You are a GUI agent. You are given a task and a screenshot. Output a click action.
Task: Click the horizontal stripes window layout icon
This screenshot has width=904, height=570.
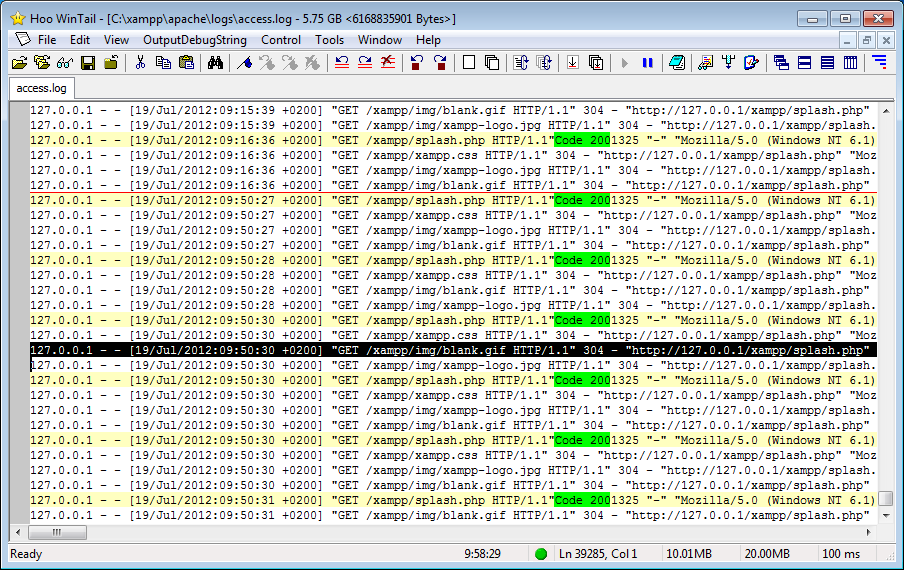coord(827,62)
